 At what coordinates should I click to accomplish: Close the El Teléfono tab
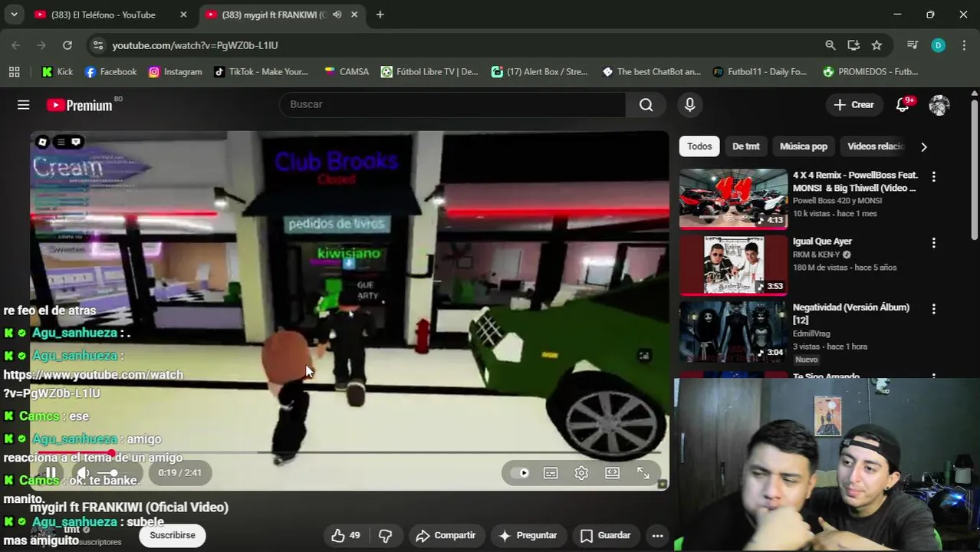(x=183, y=15)
